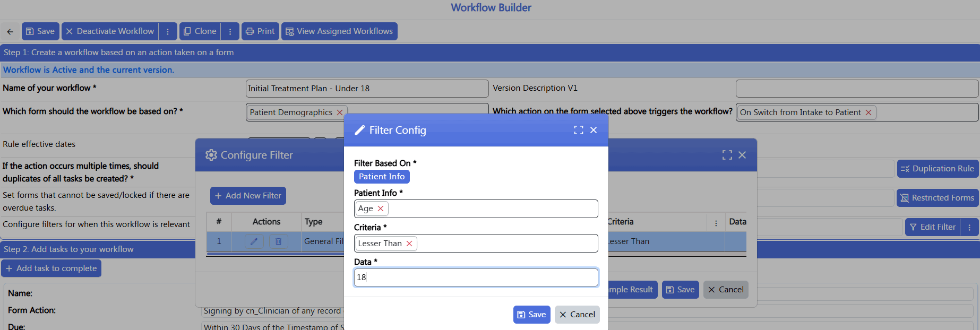The width and height of the screenshot is (980, 330).
Task: Save the Filter Config dialog
Action: click(531, 315)
